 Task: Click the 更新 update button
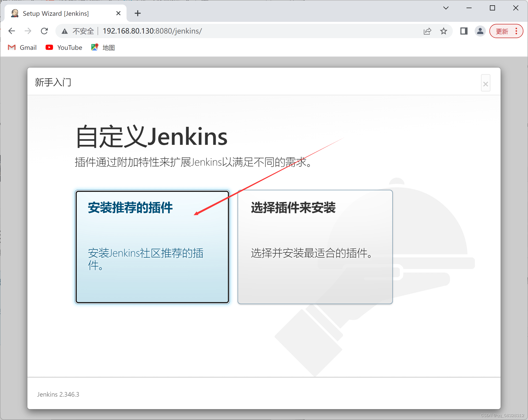pyautogui.click(x=502, y=31)
